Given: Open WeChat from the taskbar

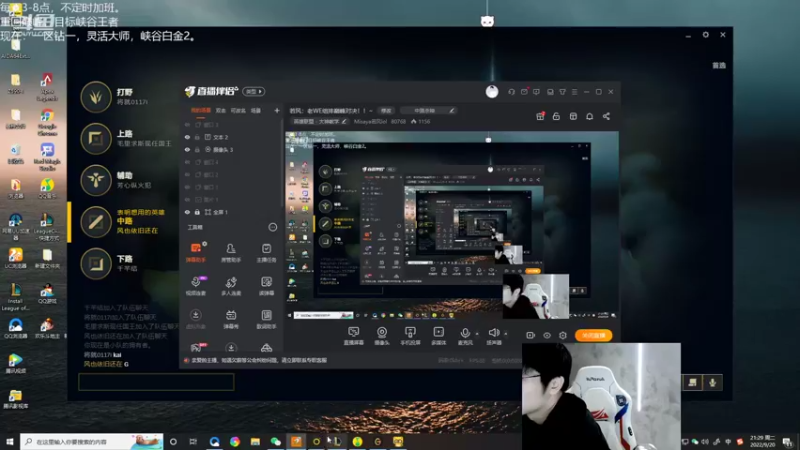Looking at the screenshot, I should point(276,442).
